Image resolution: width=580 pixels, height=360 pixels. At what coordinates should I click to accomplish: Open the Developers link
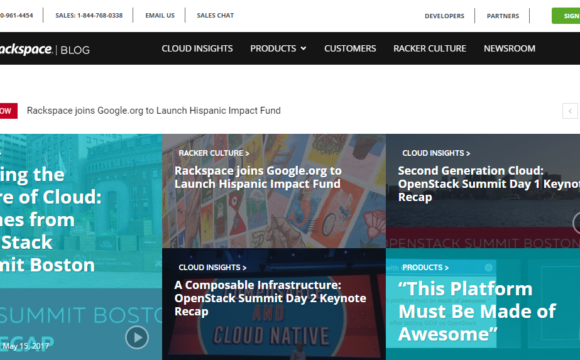tap(444, 16)
